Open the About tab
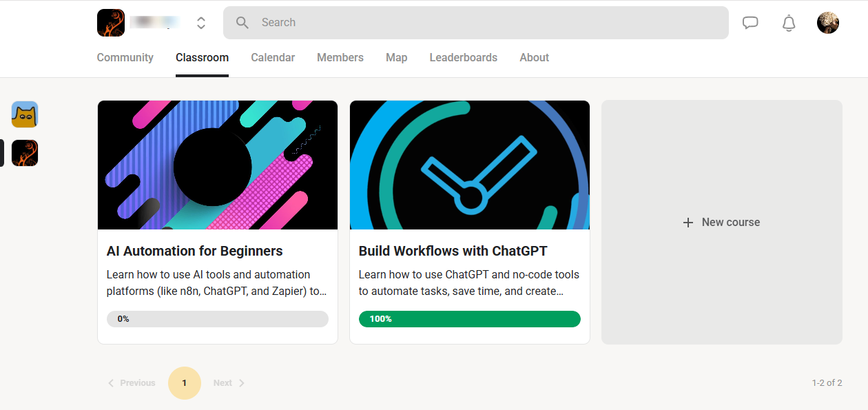This screenshot has width=868, height=410. (535, 58)
